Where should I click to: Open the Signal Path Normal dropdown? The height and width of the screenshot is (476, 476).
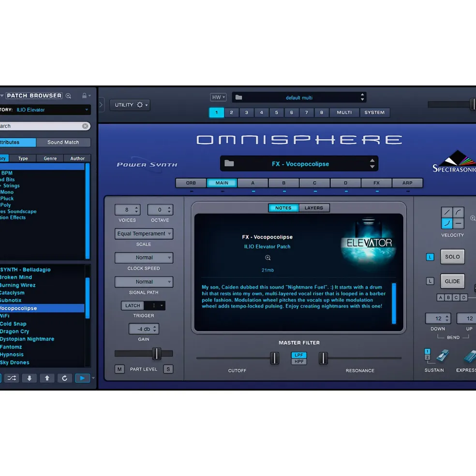pyautogui.click(x=144, y=282)
